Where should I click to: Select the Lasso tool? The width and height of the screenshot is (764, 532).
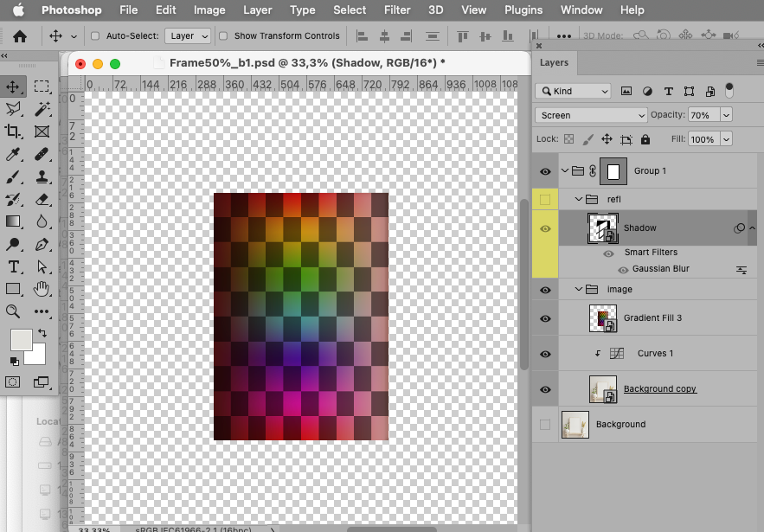point(11,109)
